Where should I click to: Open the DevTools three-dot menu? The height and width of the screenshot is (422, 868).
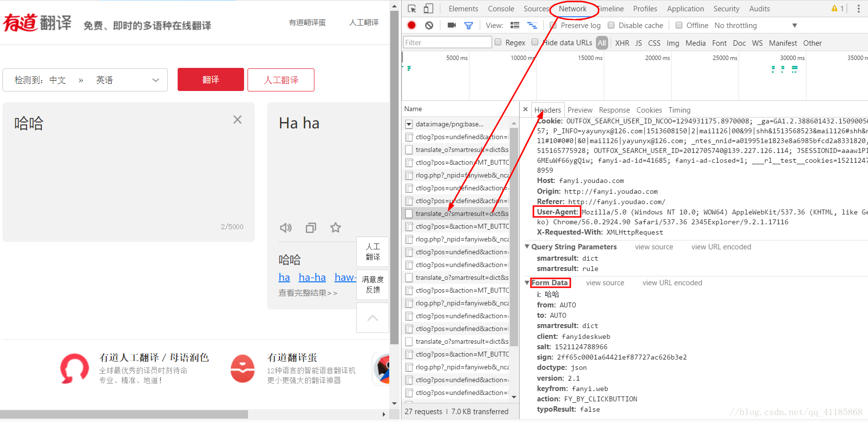tap(859, 8)
